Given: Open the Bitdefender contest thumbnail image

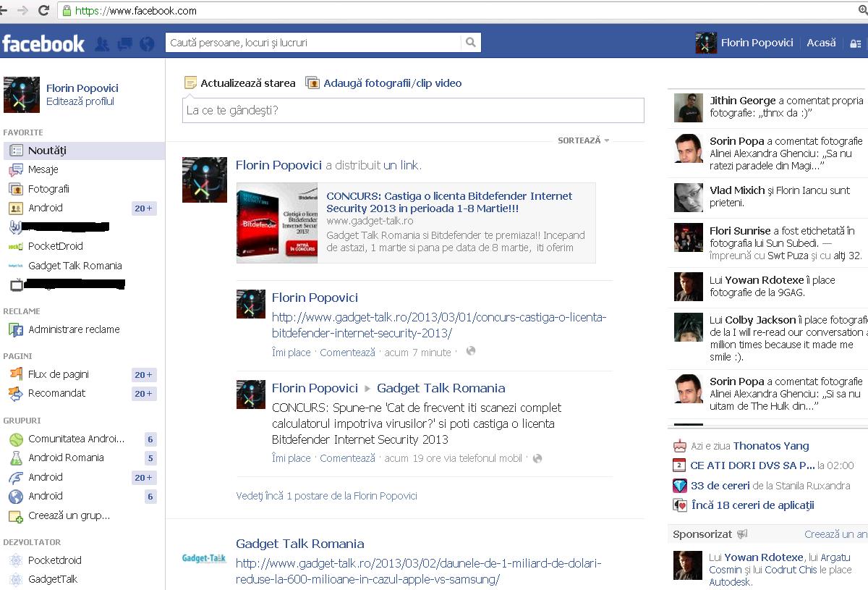Looking at the screenshot, I should tap(277, 223).
